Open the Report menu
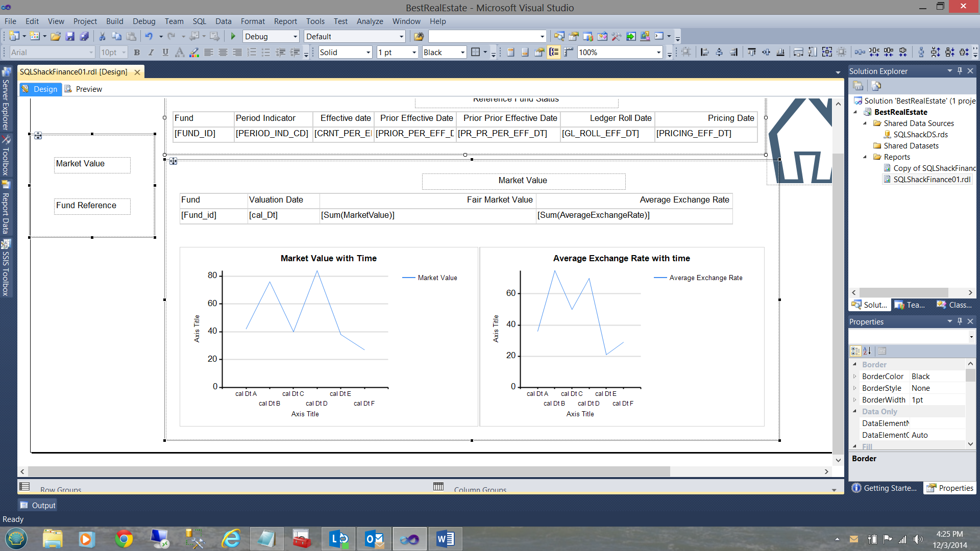The image size is (980, 551). point(285,21)
